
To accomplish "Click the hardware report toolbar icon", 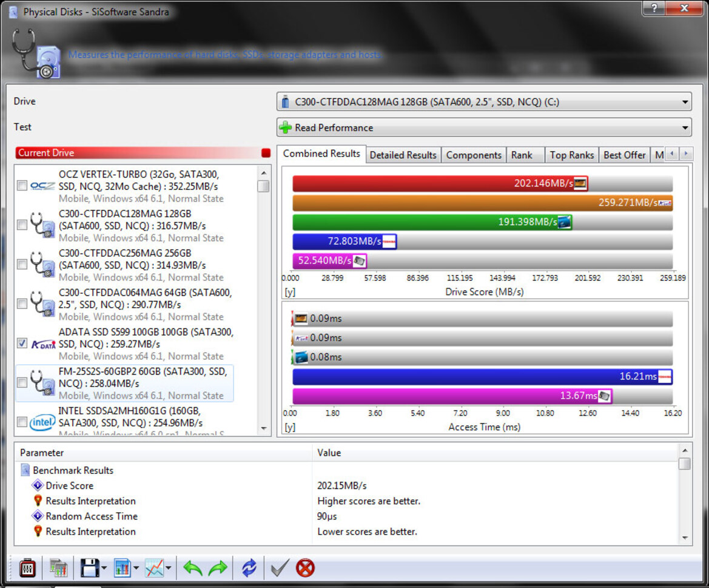I will 58,567.
